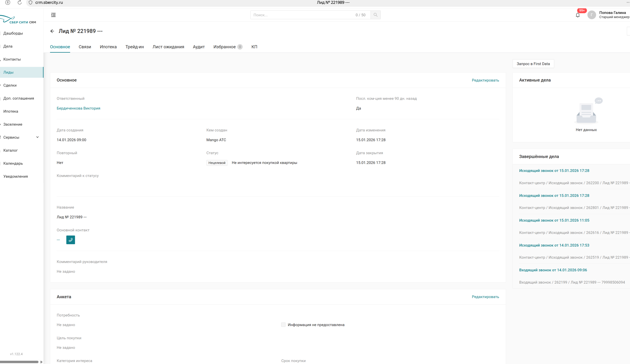Open Бердиченкова Виктория responsible link
This screenshot has width=630, height=364.
click(x=78, y=108)
